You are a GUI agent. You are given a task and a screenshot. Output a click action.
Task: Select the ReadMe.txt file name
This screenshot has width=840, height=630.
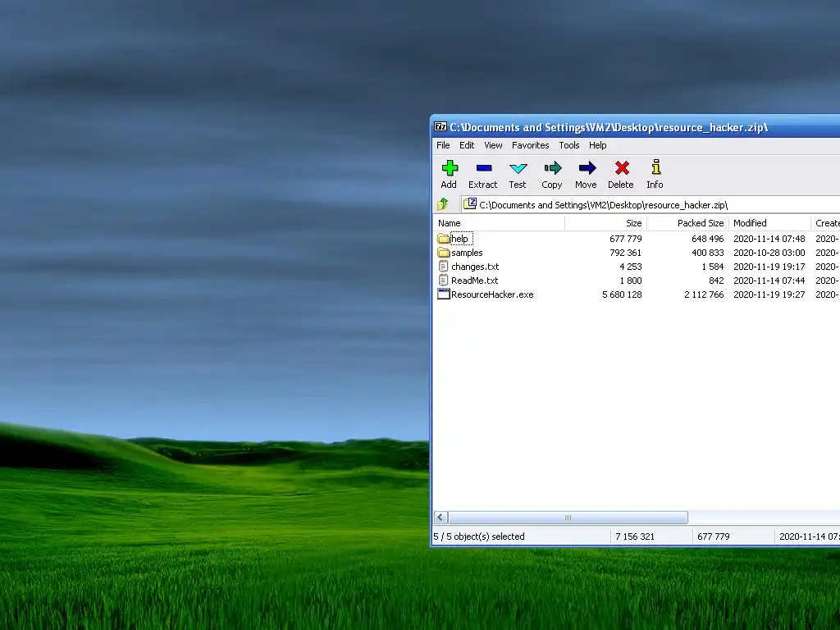pyautogui.click(x=474, y=281)
